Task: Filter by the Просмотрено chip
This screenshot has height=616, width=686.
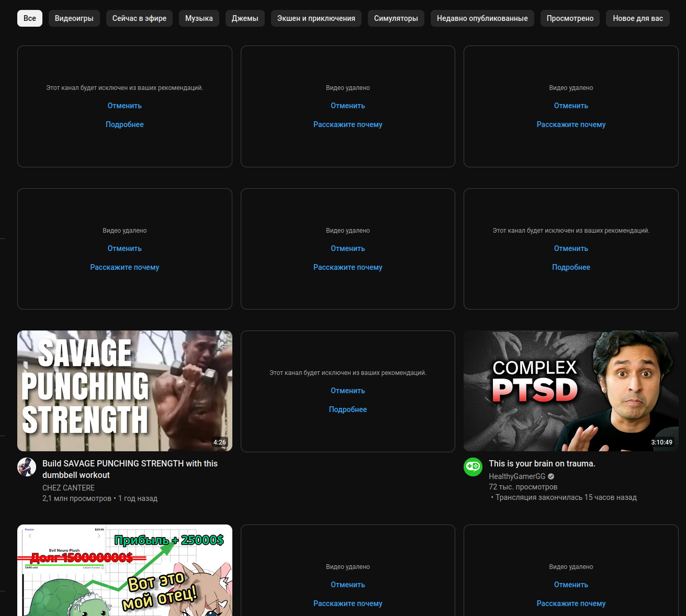Action: pyautogui.click(x=570, y=18)
